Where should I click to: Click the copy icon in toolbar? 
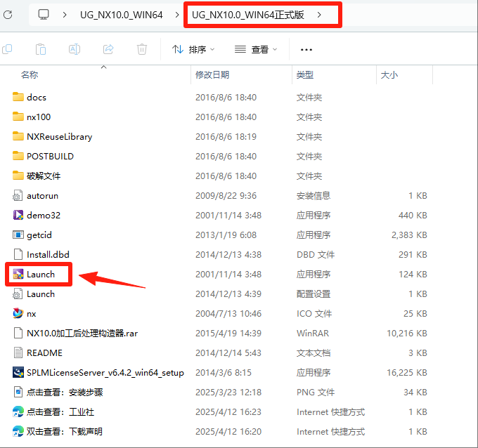7,49
